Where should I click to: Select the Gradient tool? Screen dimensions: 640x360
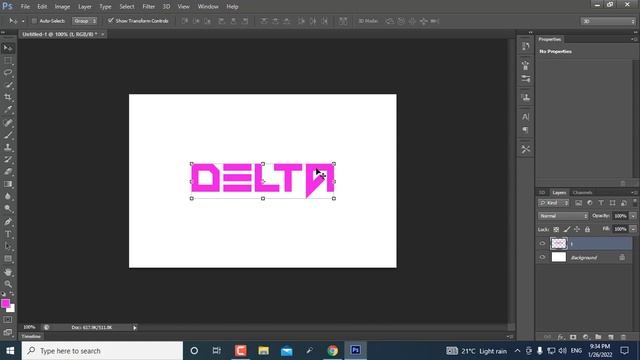coord(8,184)
